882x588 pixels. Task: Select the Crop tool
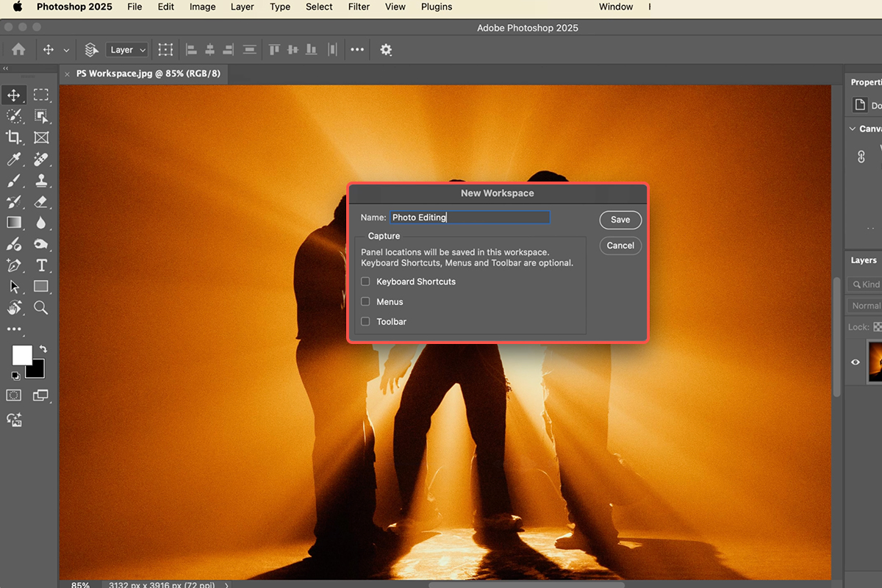pos(14,137)
